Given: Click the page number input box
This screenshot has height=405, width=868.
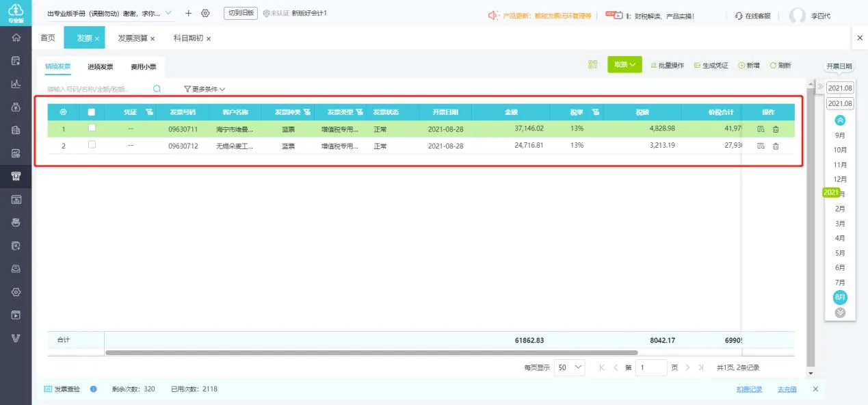Looking at the screenshot, I should pos(651,367).
